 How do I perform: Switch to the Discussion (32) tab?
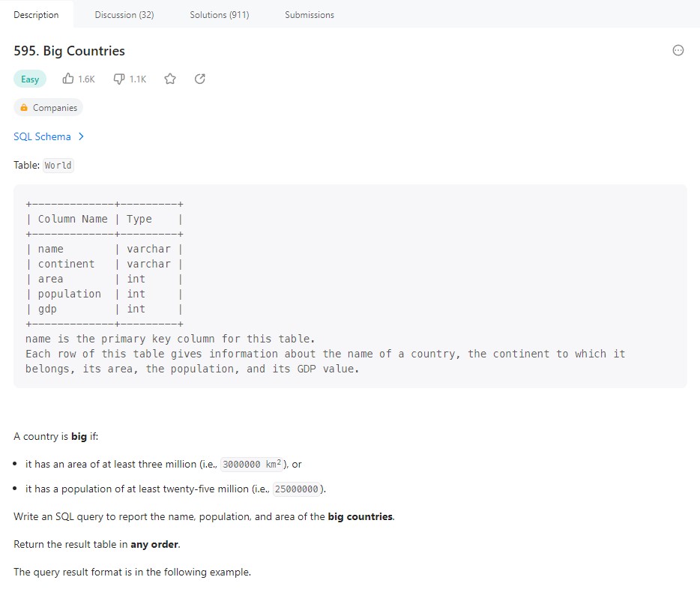[x=124, y=15]
